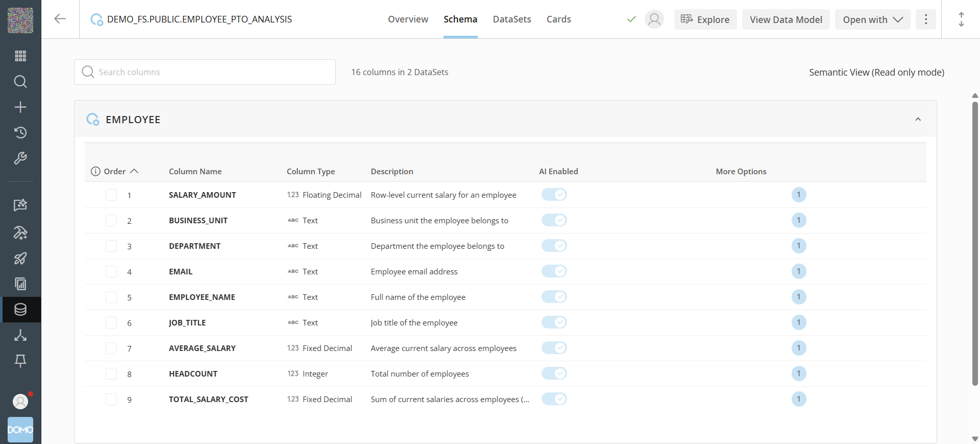The width and height of the screenshot is (980, 444).
Task: Click the Column Name header
Action: (x=195, y=171)
